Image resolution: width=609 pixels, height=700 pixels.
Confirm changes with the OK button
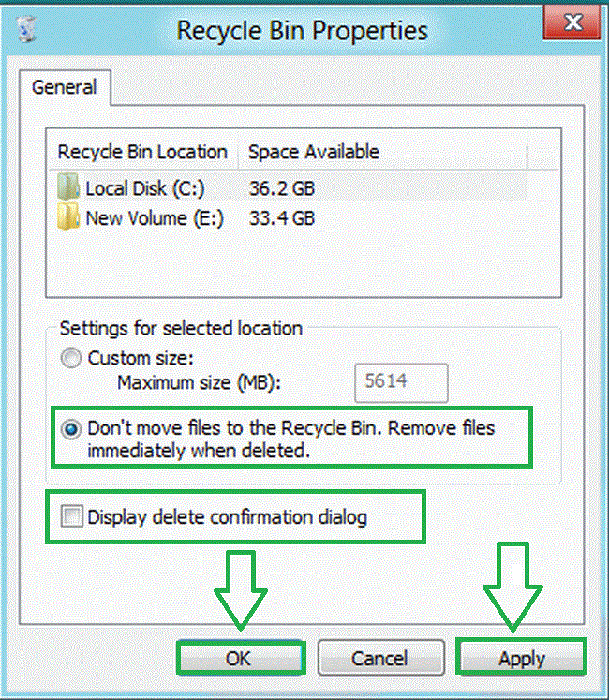click(241, 658)
